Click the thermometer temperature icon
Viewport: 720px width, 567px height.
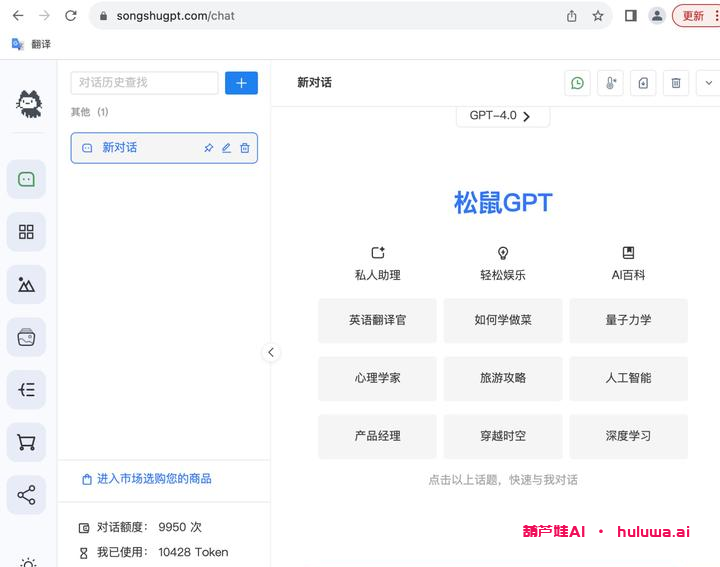coord(610,83)
